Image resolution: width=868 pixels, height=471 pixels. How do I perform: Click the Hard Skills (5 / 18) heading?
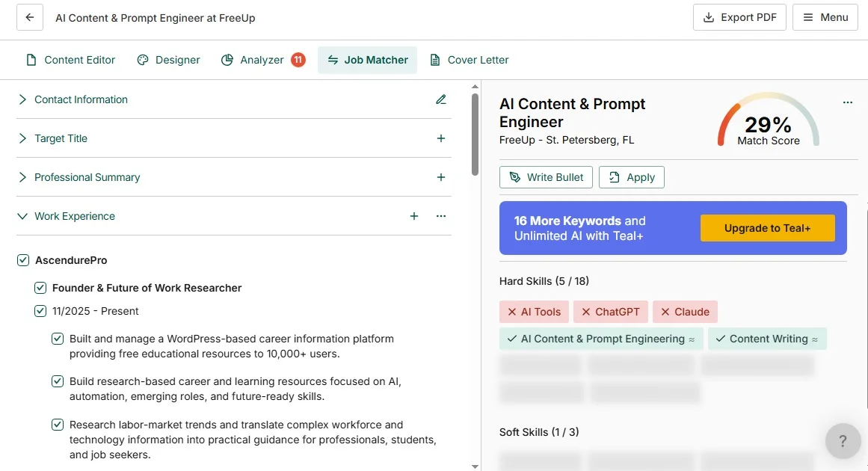click(x=544, y=281)
